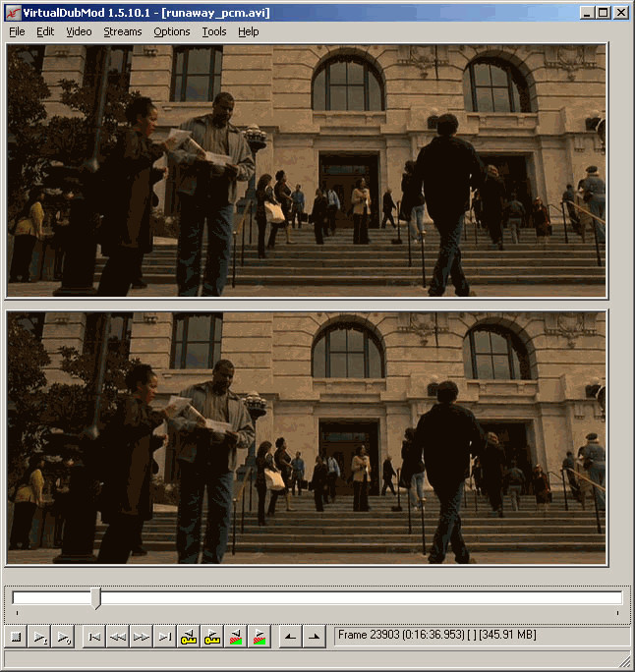635x672 pixels.
Task: Open the Options menu
Action: tap(172, 31)
